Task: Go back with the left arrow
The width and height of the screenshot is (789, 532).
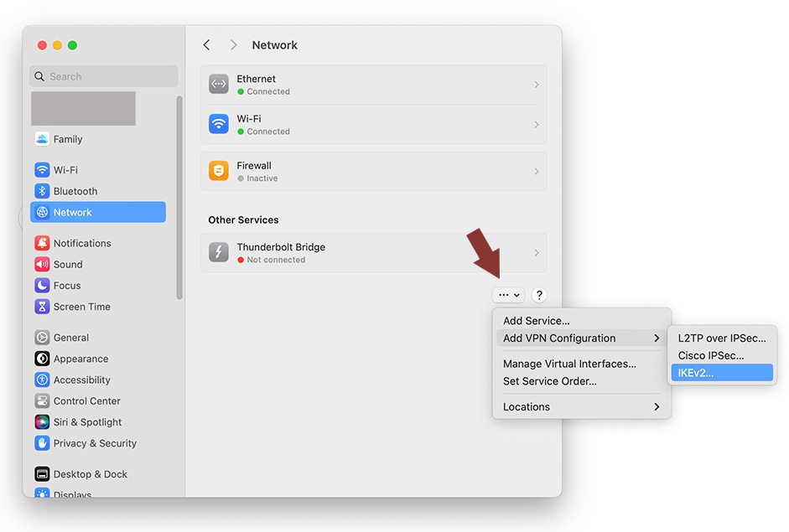Action: coord(206,44)
